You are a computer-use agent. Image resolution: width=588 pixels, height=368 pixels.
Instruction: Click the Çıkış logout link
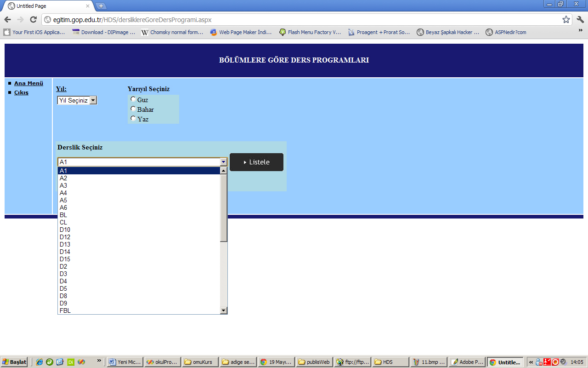21,92
